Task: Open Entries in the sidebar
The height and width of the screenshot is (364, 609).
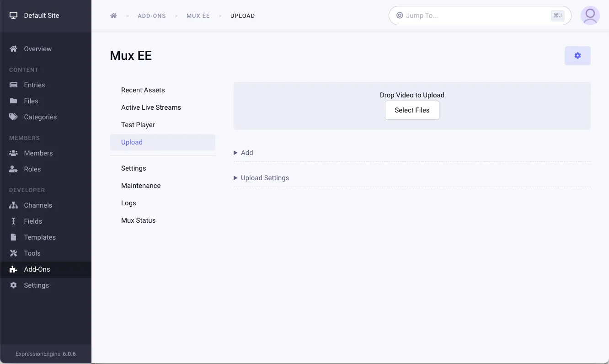Action: click(x=46, y=85)
